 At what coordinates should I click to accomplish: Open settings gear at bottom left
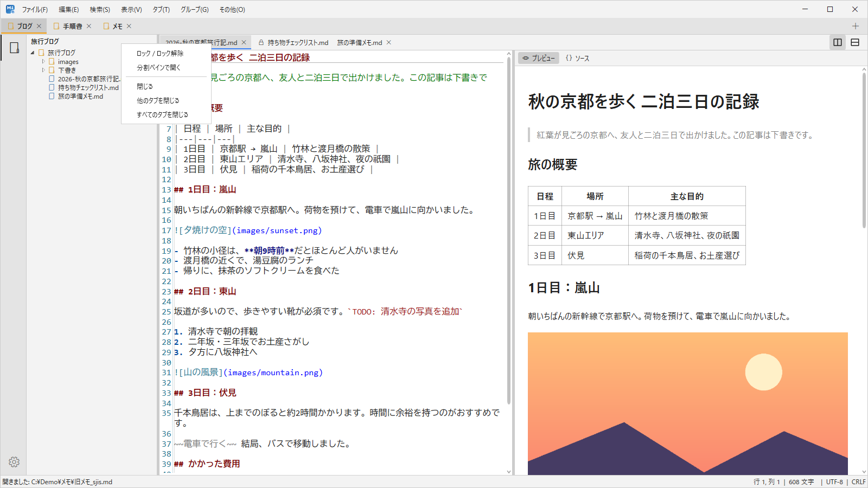[x=14, y=462]
